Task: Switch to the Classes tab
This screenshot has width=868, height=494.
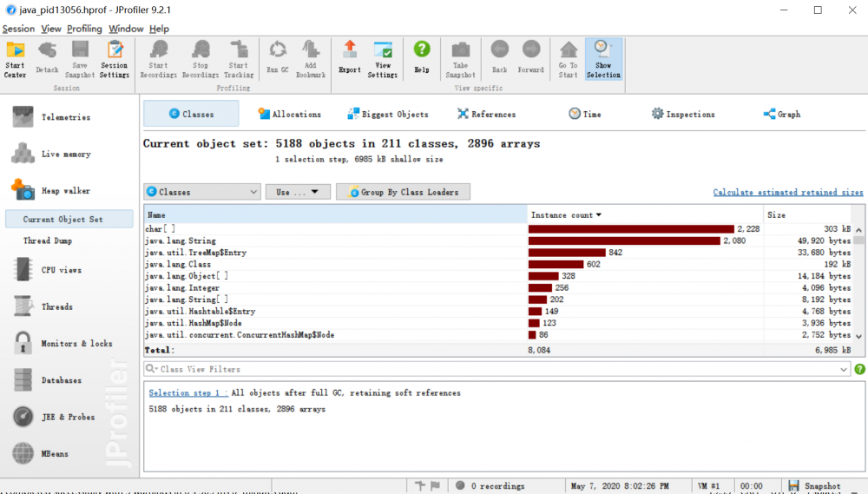Action: 191,114
